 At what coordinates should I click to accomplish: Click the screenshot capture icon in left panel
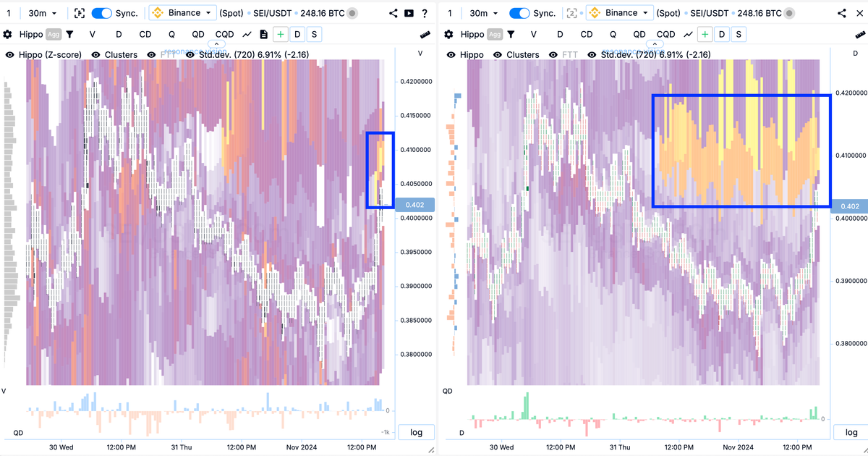pos(80,13)
